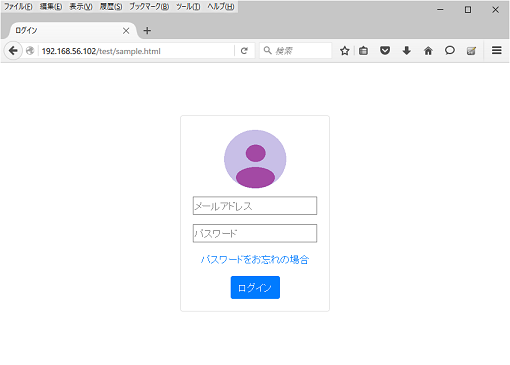
Task: Click the URL address bar
Action: 137,51
